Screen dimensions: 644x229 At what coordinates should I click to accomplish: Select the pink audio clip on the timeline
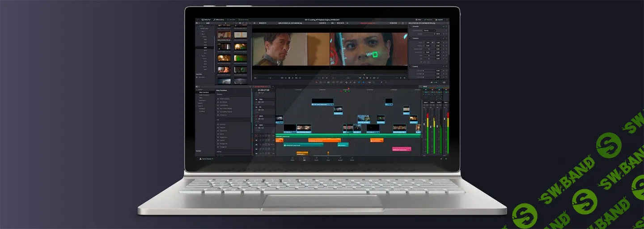tap(402, 148)
